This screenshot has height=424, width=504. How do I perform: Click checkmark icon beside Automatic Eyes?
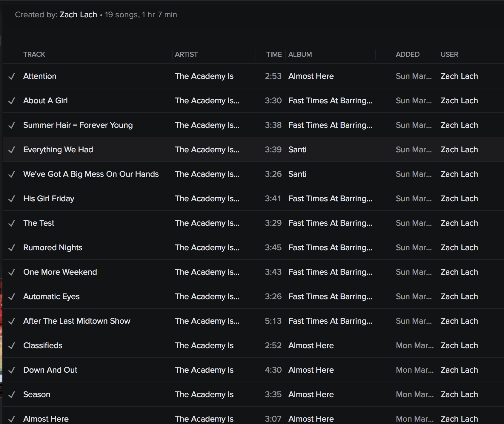[x=12, y=297]
